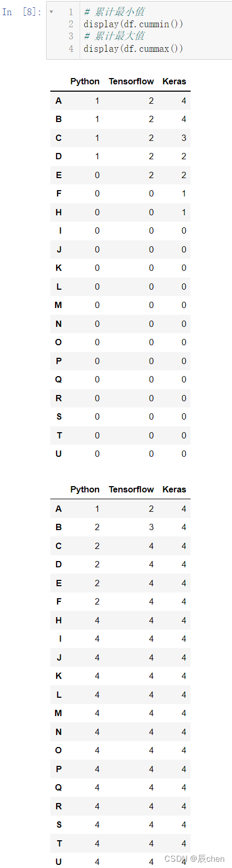
Task: Place cursor in the display(df.cummax()) line
Action: click(x=133, y=49)
